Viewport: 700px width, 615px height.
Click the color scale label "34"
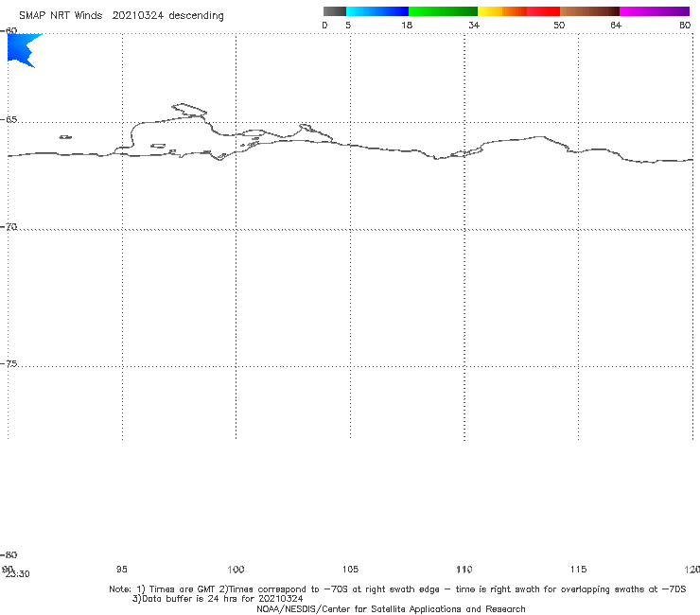pos(474,25)
